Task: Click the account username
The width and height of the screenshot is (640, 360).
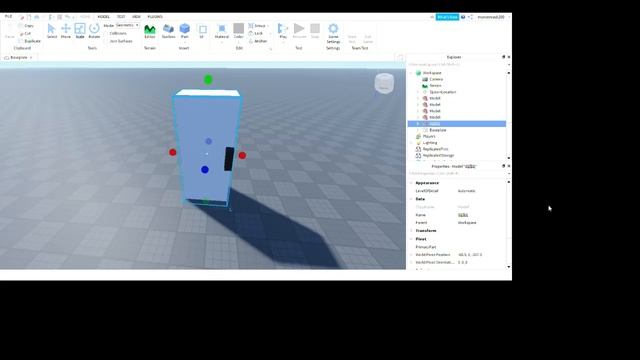Action: coord(491,17)
